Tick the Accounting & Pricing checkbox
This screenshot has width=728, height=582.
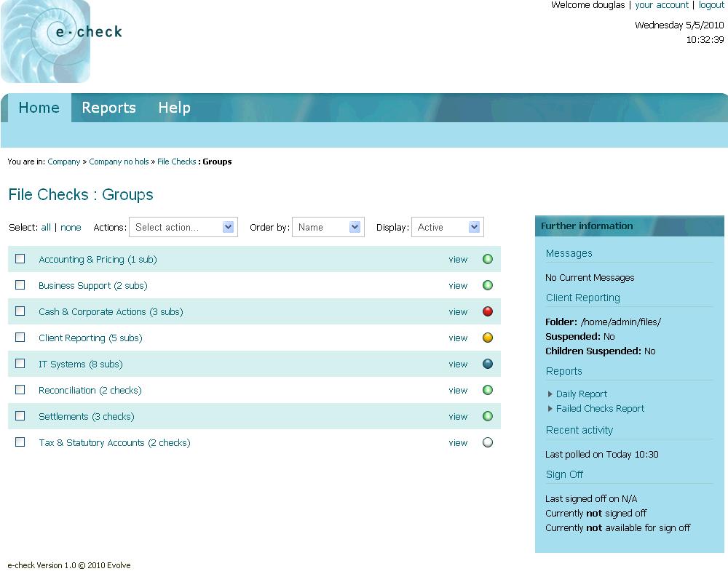(20, 258)
